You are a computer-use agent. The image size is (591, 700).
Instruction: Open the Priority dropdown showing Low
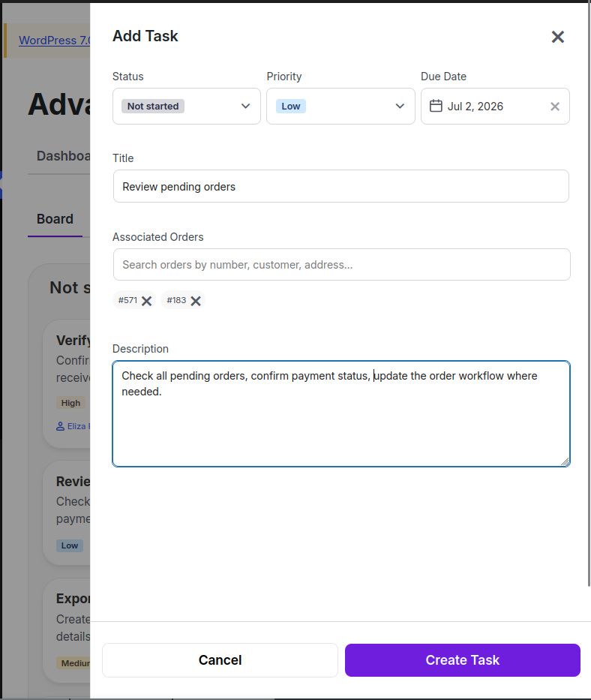tap(340, 107)
